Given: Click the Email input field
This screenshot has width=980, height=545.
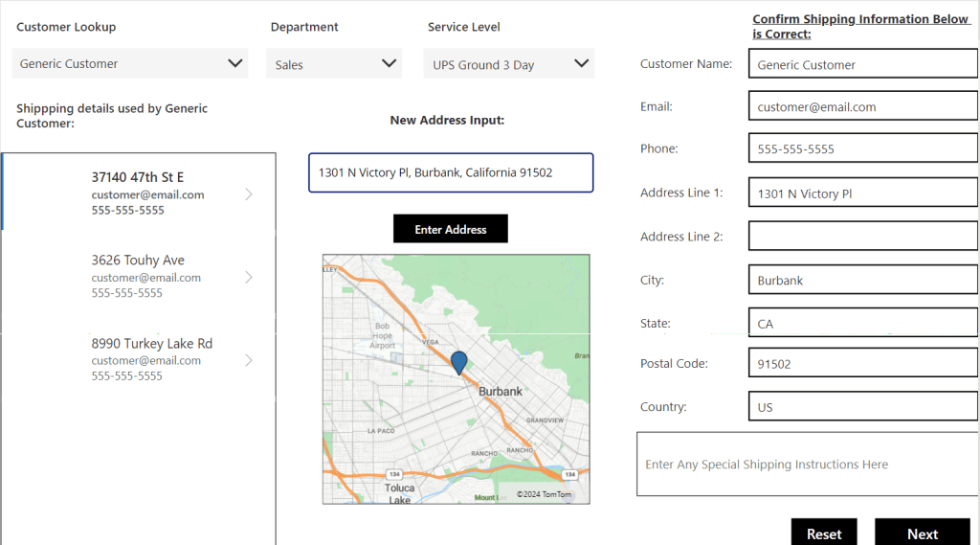Looking at the screenshot, I should tap(862, 106).
